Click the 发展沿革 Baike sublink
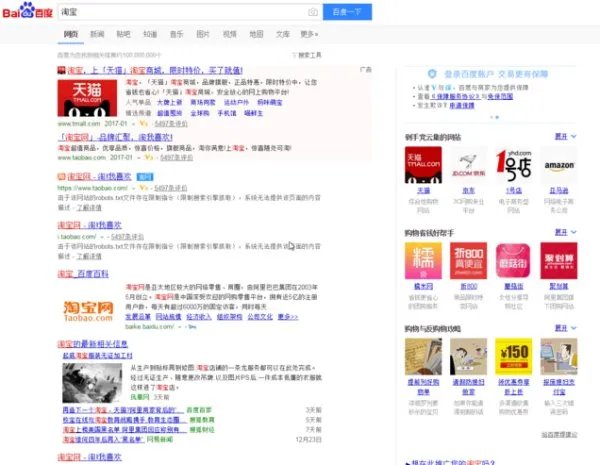 pyautogui.click(x=138, y=317)
